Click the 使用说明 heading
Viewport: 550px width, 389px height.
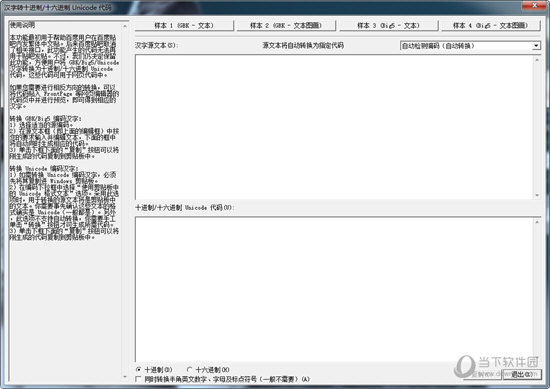click(22, 25)
